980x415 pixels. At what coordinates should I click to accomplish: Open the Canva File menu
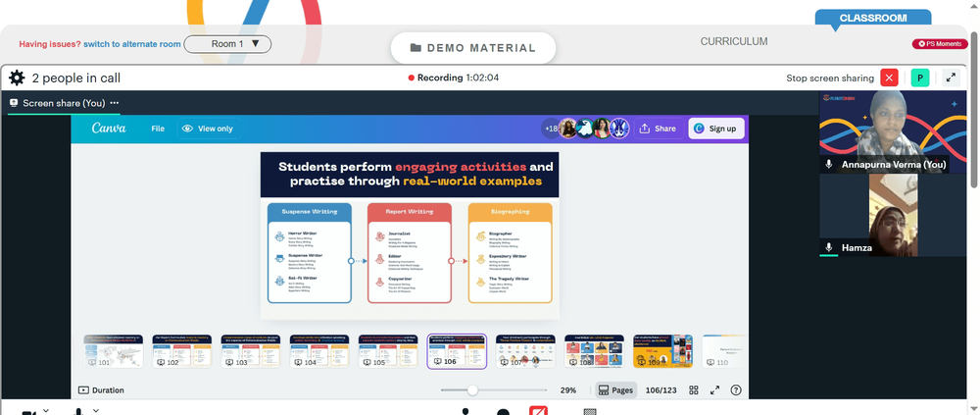(158, 129)
